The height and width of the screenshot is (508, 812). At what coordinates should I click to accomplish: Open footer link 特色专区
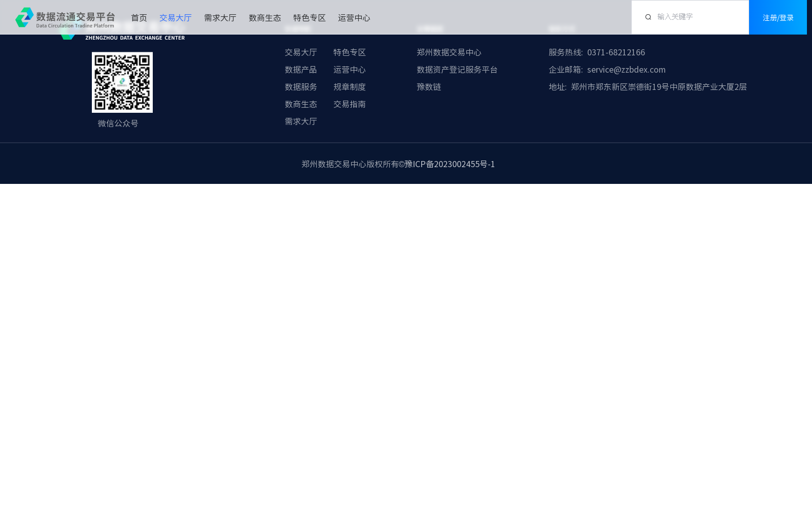[x=350, y=52]
